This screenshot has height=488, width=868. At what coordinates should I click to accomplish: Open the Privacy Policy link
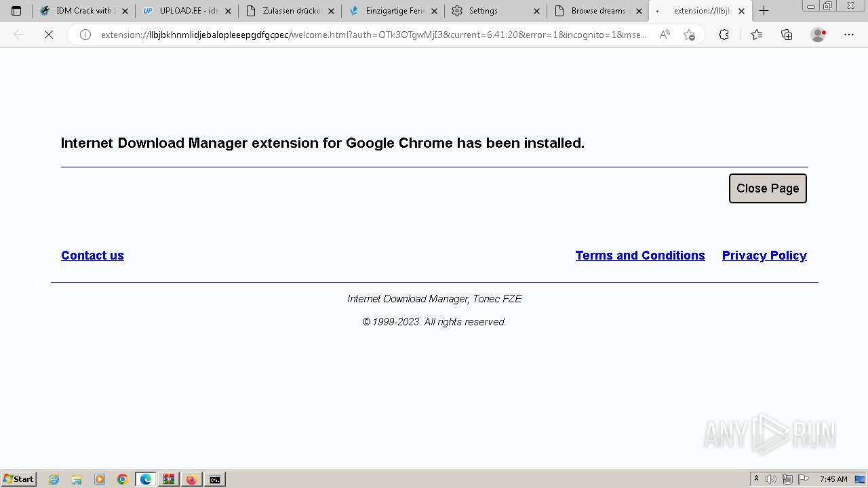click(764, 256)
